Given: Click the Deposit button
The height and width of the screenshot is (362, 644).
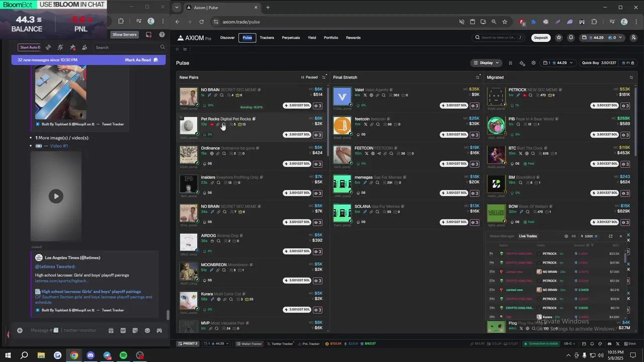Looking at the screenshot, I should (541, 38).
